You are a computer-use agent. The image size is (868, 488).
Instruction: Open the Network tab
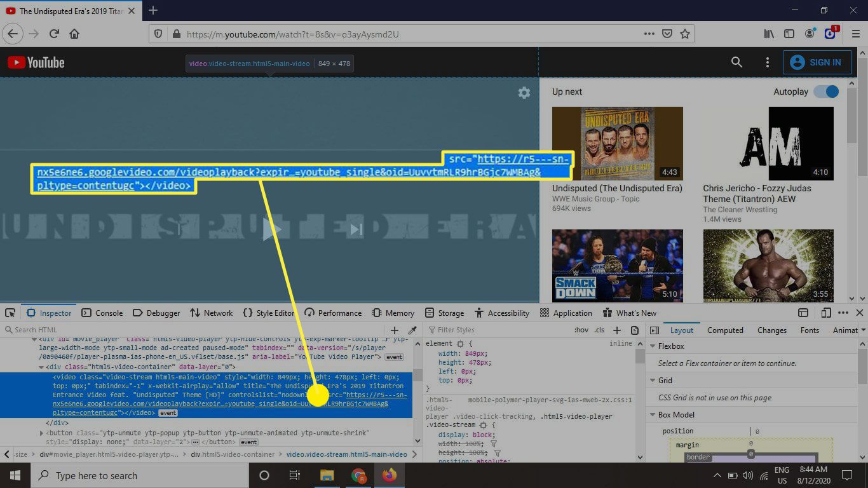pyautogui.click(x=212, y=313)
